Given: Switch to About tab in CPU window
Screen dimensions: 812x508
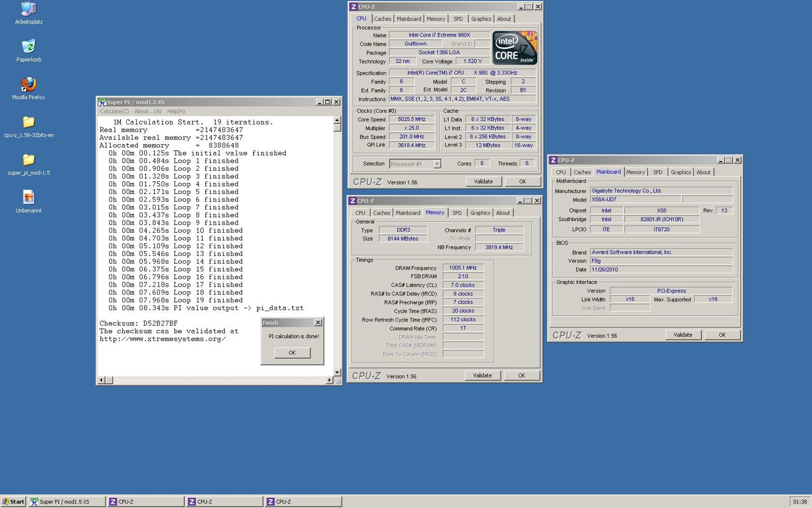Looking at the screenshot, I should (x=504, y=19).
